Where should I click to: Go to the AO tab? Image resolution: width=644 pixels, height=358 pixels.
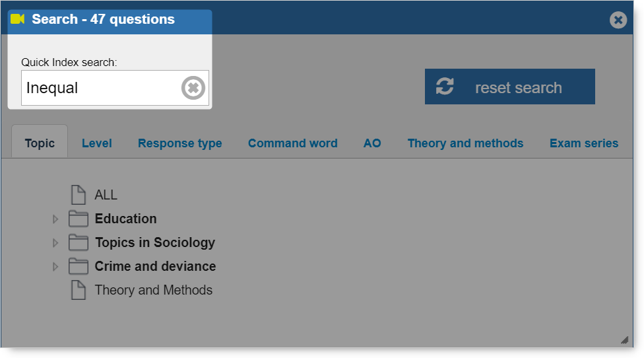372,143
